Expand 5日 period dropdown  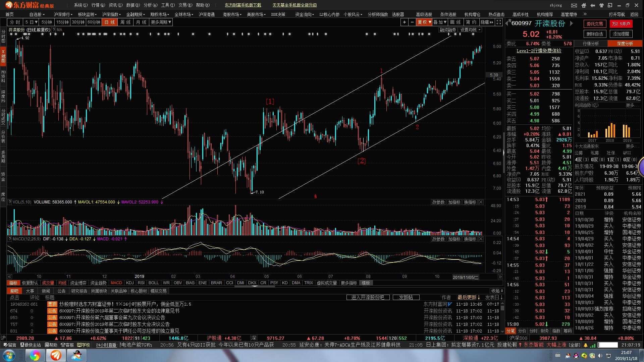click(32, 22)
